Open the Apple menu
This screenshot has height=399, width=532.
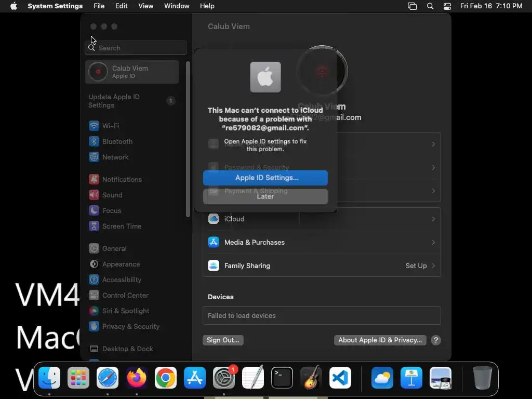pyautogui.click(x=14, y=6)
